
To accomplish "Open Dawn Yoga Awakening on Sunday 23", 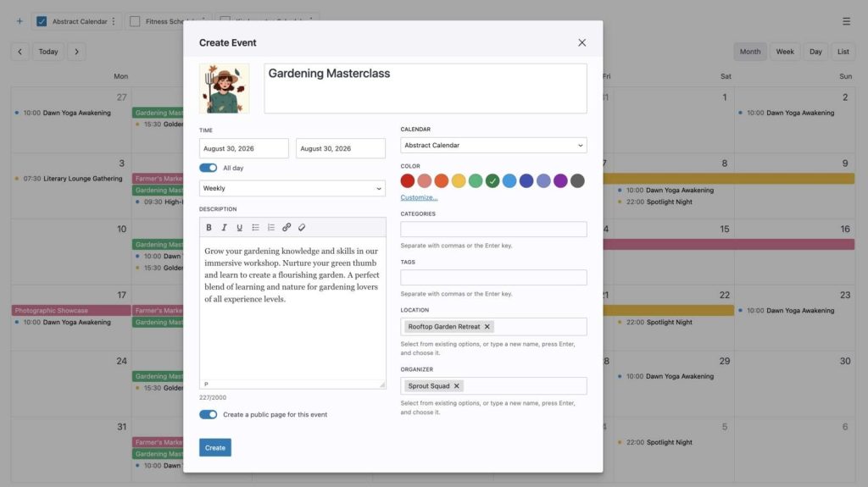I will click(787, 311).
